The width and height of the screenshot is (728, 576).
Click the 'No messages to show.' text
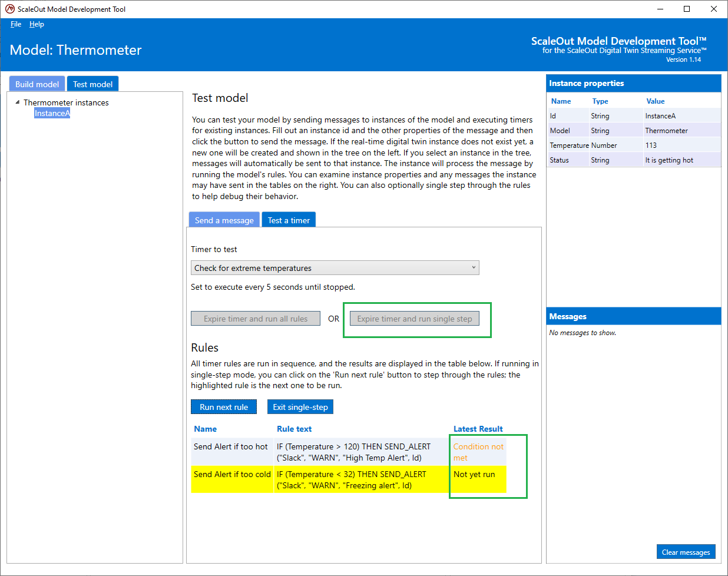click(x=583, y=333)
